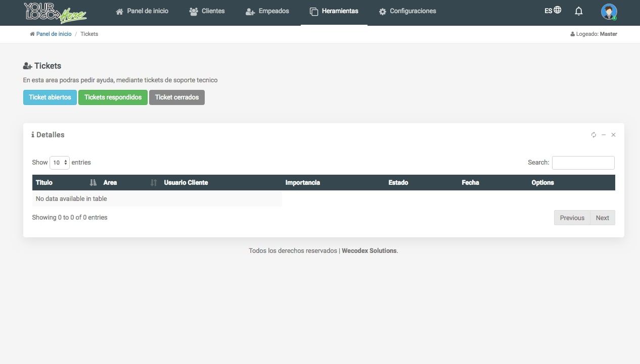This screenshot has height=364, width=640.
Task: Sort table by Titulo column arrow
Action: coord(93,183)
